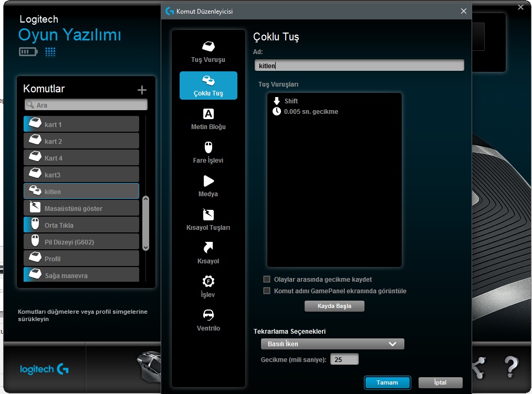Select the İşlev function gear icon

coord(208,281)
